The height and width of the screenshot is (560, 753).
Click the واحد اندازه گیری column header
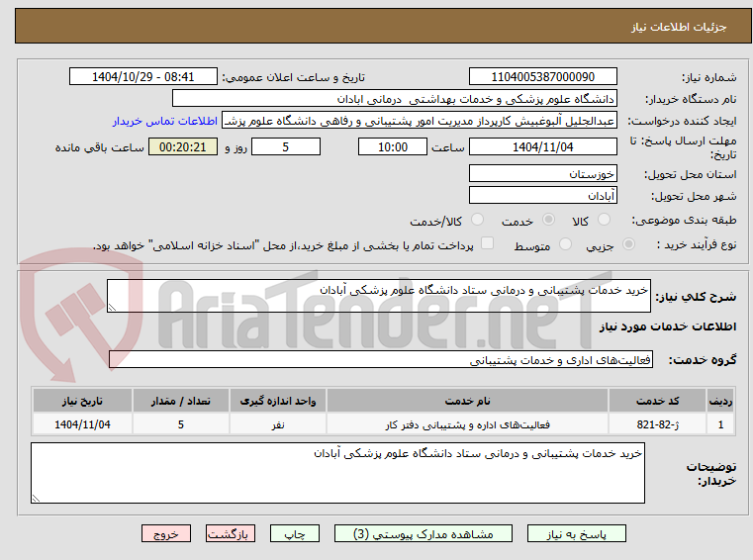278,401
